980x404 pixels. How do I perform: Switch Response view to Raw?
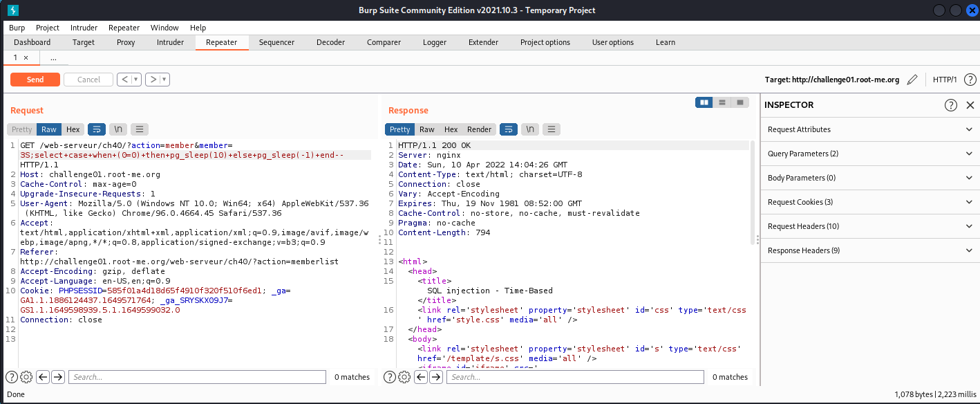(427, 129)
